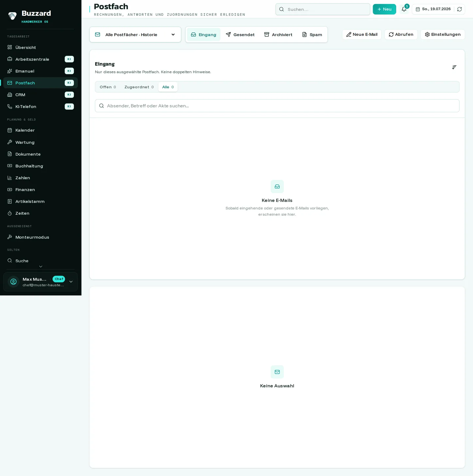Click the Keine E-Mails text
473x476 pixels.
pyautogui.click(x=277, y=200)
